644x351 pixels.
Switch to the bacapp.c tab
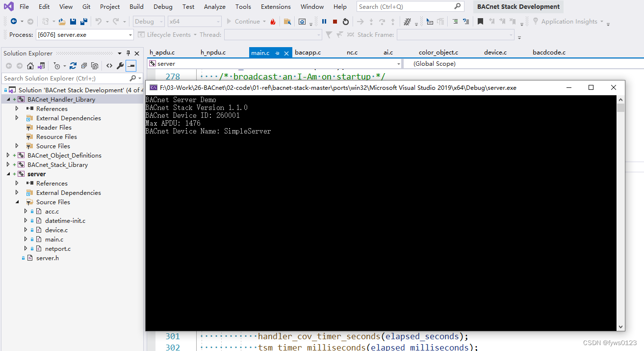pos(308,53)
